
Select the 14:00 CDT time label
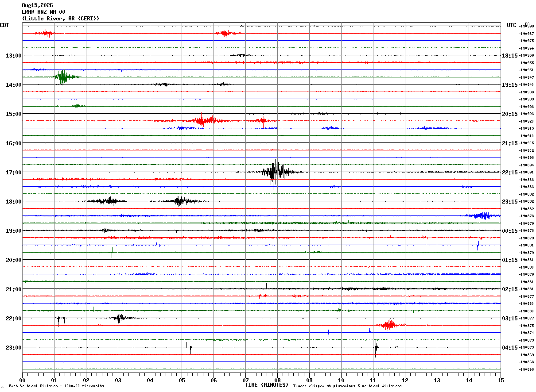13,85
